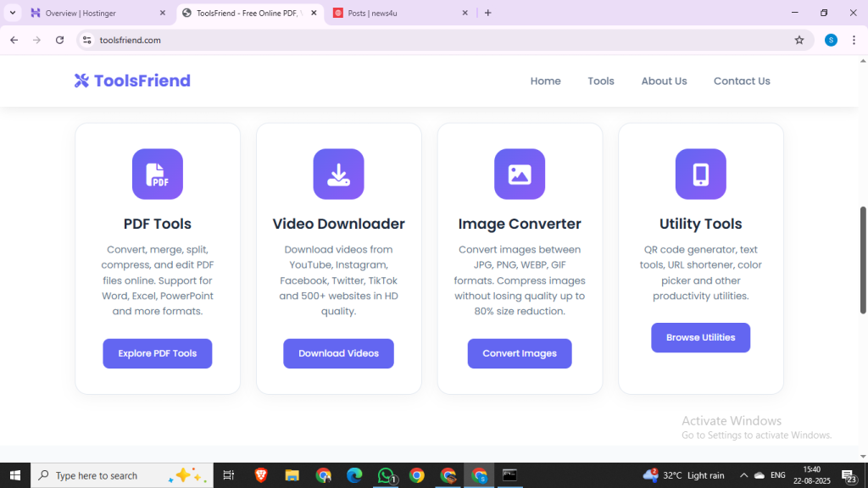Open the Tools navigation link
Viewport: 868px width, 488px height.
coord(601,80)
